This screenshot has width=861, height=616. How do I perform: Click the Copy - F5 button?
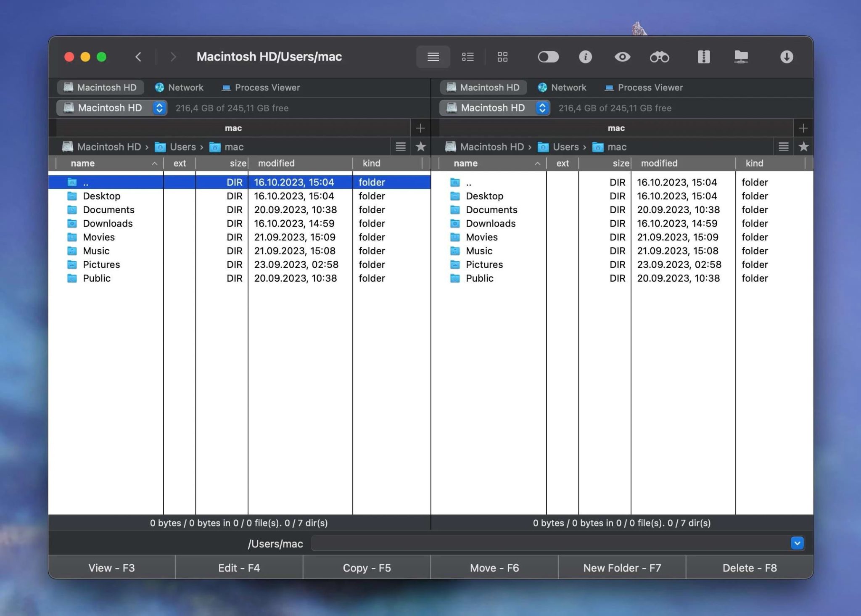pyautogui.click(x=367, y=568)
